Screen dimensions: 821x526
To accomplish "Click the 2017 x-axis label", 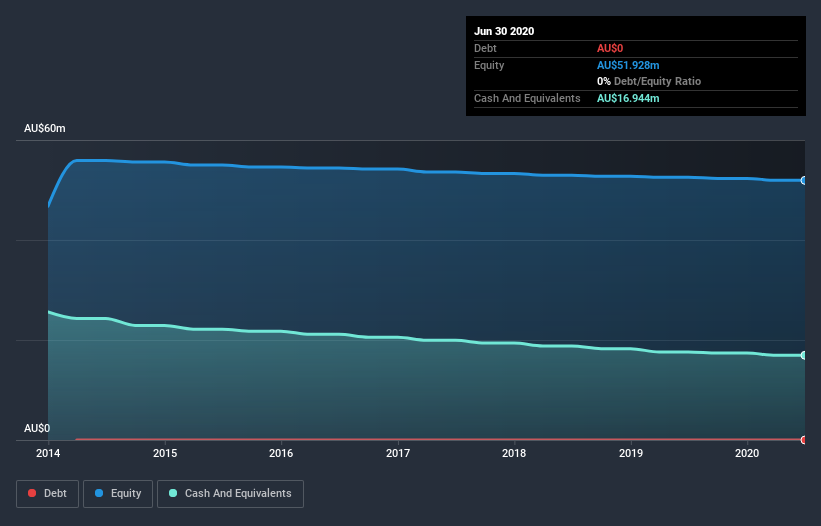I will tap(398, 453).
